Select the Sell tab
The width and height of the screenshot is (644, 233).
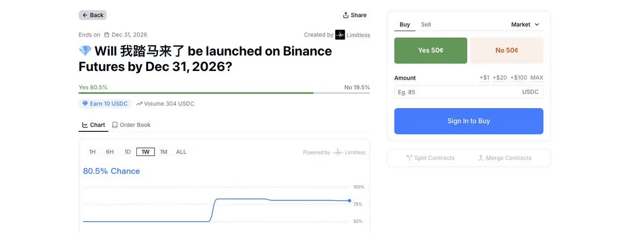pyautogui.click(x=426, y=25)
